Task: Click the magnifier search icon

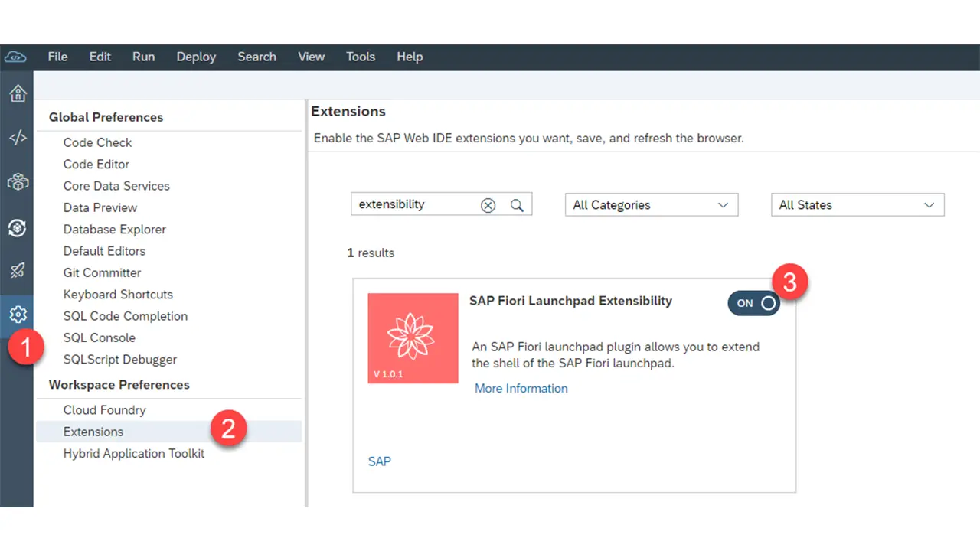Action: pos(518,205)
